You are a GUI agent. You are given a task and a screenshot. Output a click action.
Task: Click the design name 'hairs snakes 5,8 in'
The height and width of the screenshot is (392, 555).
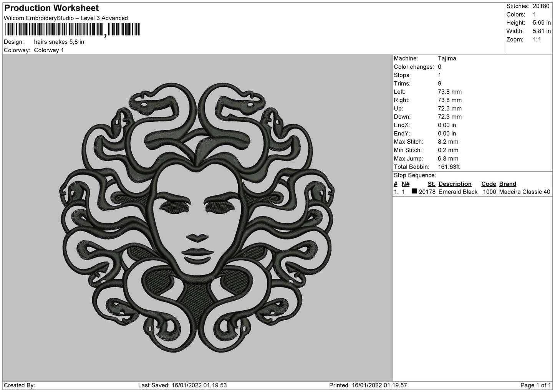pos(59,42)
